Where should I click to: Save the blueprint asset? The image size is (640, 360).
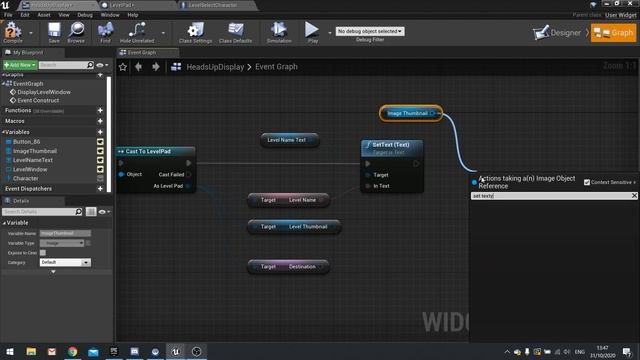(54, 32)
